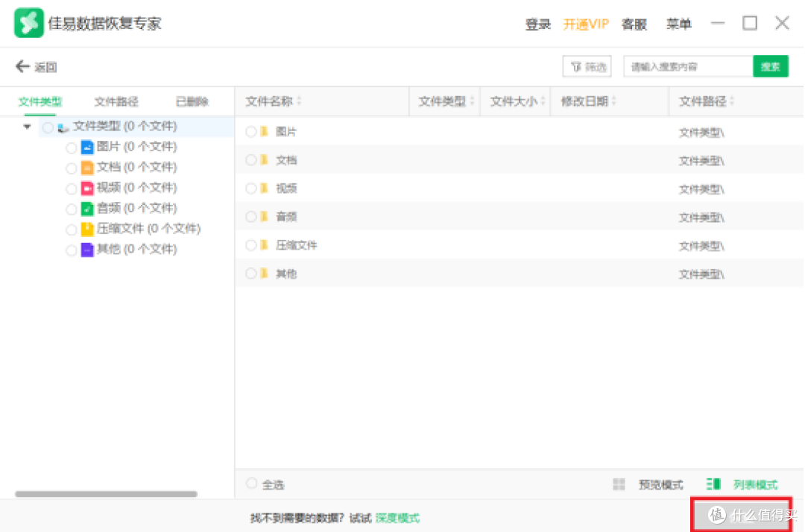Image resolution: width=805 pixels, height=532 pixels.
Task: Check the 文档 (0 个文件) tree checkbox
Action: pos(72,168)
